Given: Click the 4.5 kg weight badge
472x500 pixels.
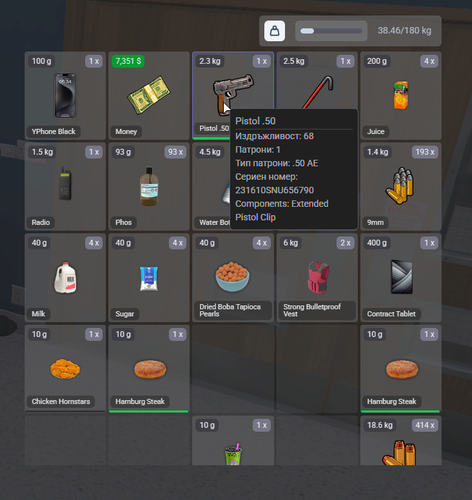Looking at the screenshot, I should click(x=210, y=152).
